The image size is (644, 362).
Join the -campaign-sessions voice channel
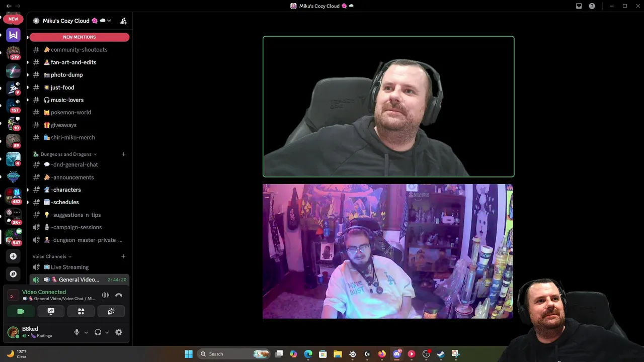click(x=79, y=227)
